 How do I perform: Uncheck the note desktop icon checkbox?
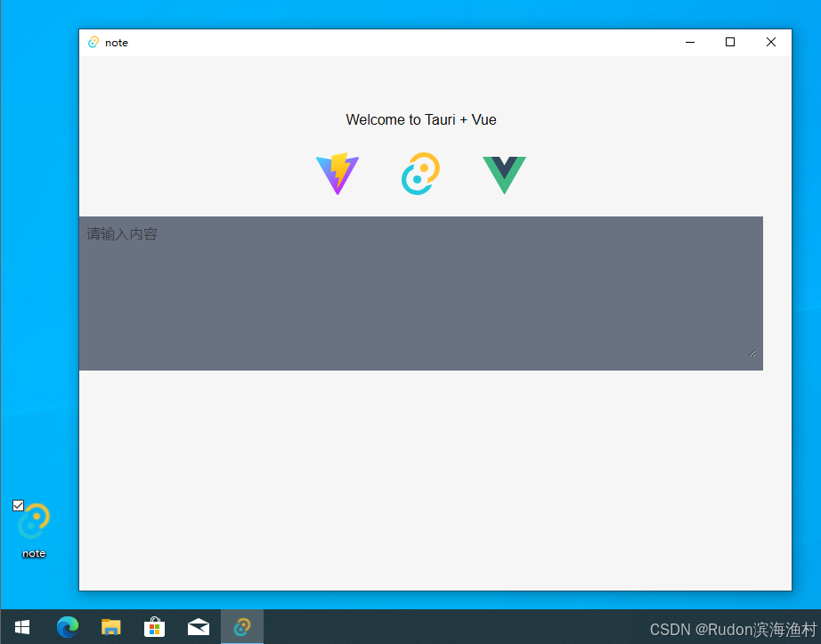(19, 505)
